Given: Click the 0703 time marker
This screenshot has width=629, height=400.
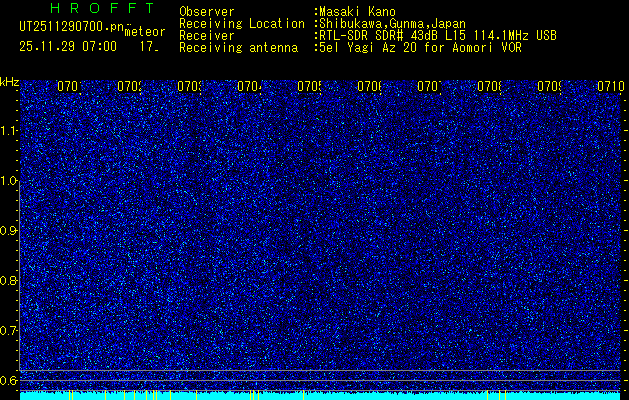Looking at the screenshot, I should click(190, 87).
